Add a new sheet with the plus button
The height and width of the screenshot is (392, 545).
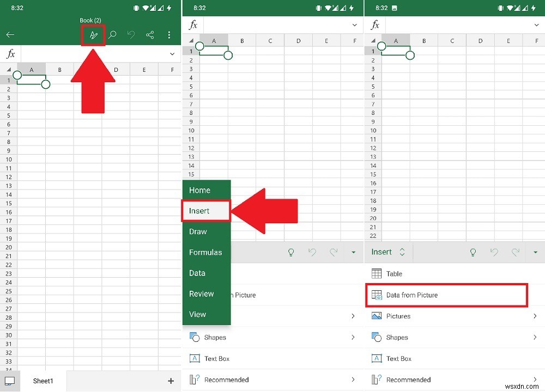point(171,381)
